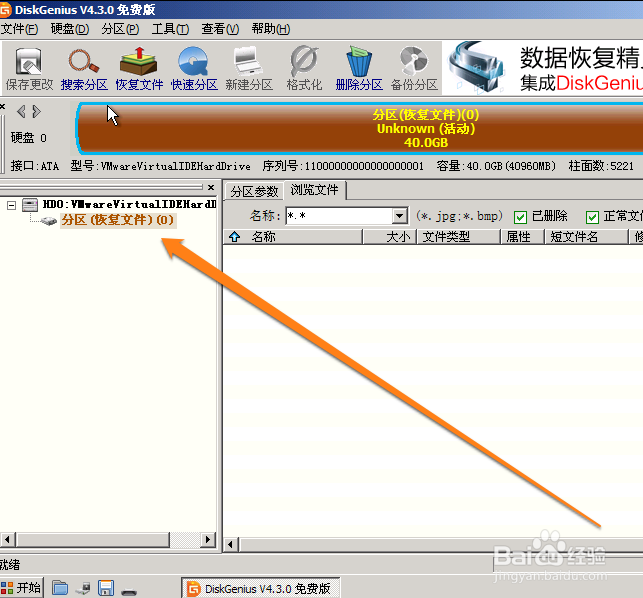
Task: Sort by Attribute (属性) column header
Action: pos(523,237)
